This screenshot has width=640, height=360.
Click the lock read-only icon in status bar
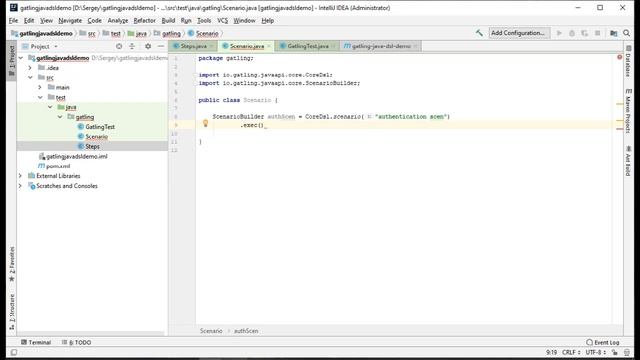pos(615,352)
